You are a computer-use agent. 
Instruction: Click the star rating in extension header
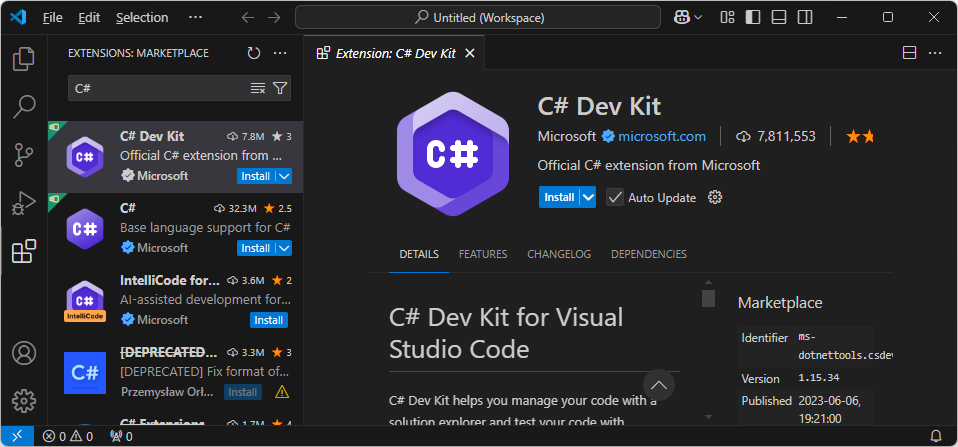[860, 136]
